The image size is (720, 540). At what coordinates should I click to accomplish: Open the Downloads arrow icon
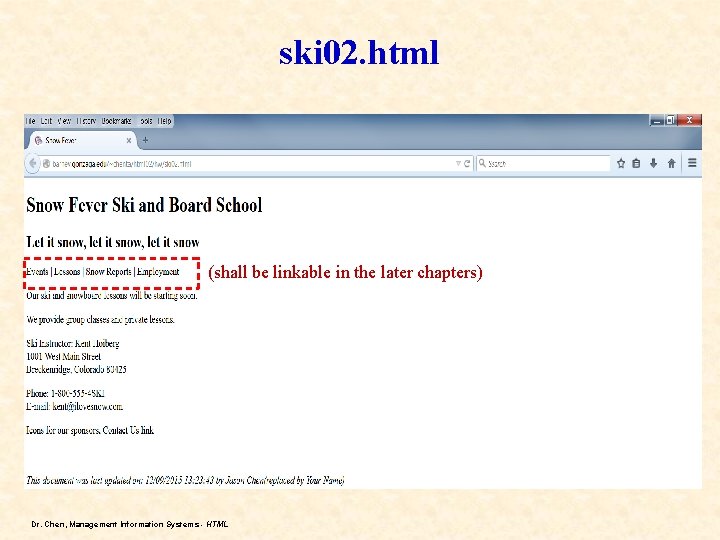(x=653, y=163)
